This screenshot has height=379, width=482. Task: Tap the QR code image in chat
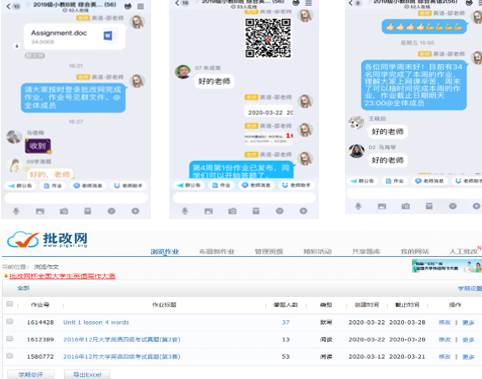(268, 38)
